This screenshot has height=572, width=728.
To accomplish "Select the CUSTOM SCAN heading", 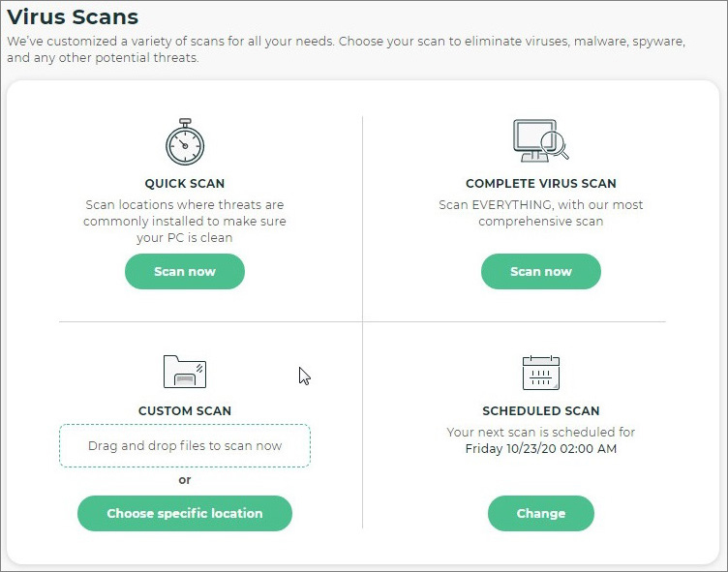I will click(185, 411).
